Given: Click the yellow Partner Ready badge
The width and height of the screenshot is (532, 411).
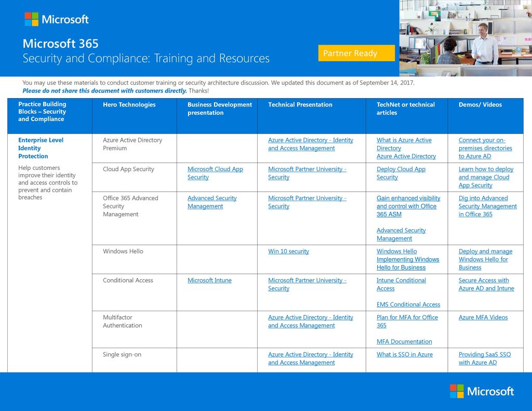Looking at the screenshot, I should [x=356, y=53].
